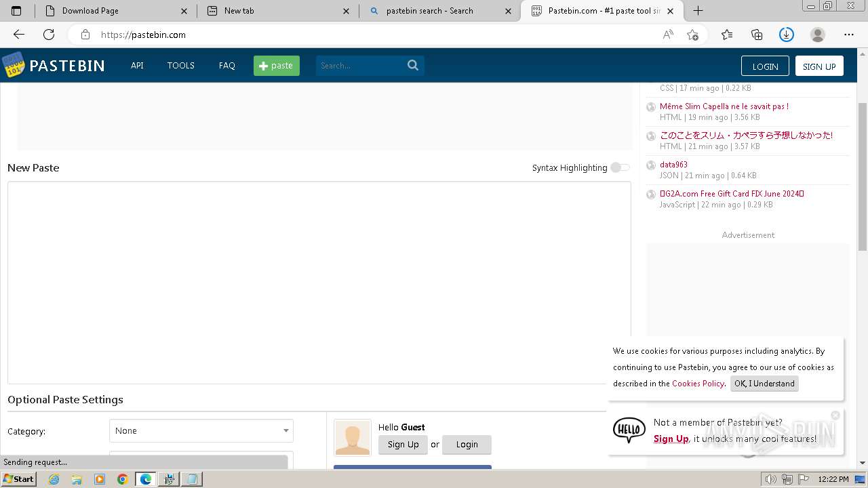Open Internet Explorer from the taskbar

coord(54,479)
